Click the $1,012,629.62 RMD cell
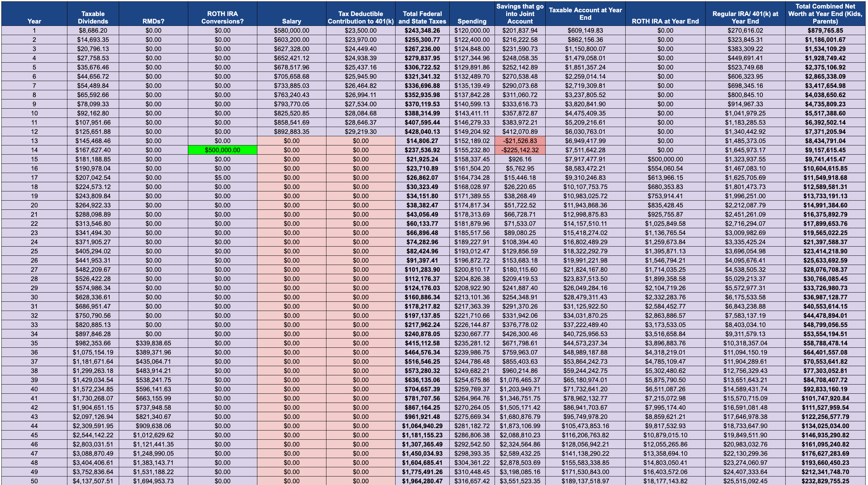 (x=153, y=435)
